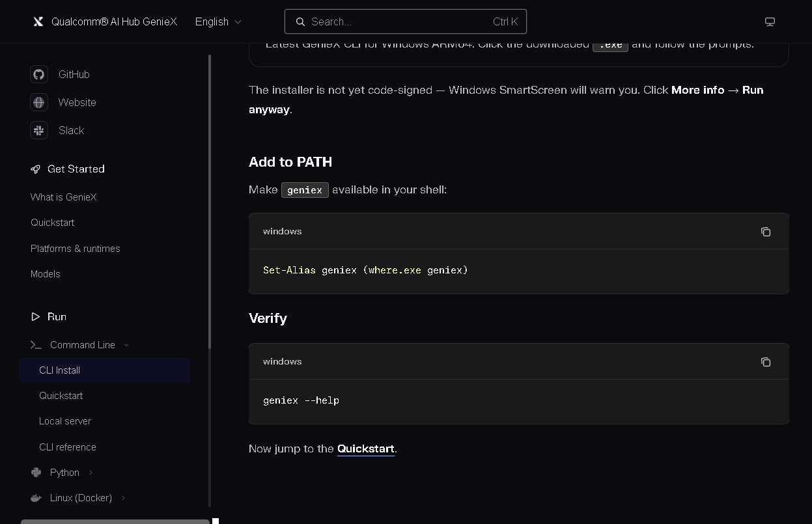Open the CLI reference page
812x524 pixels.
click(x=67, y=447)
